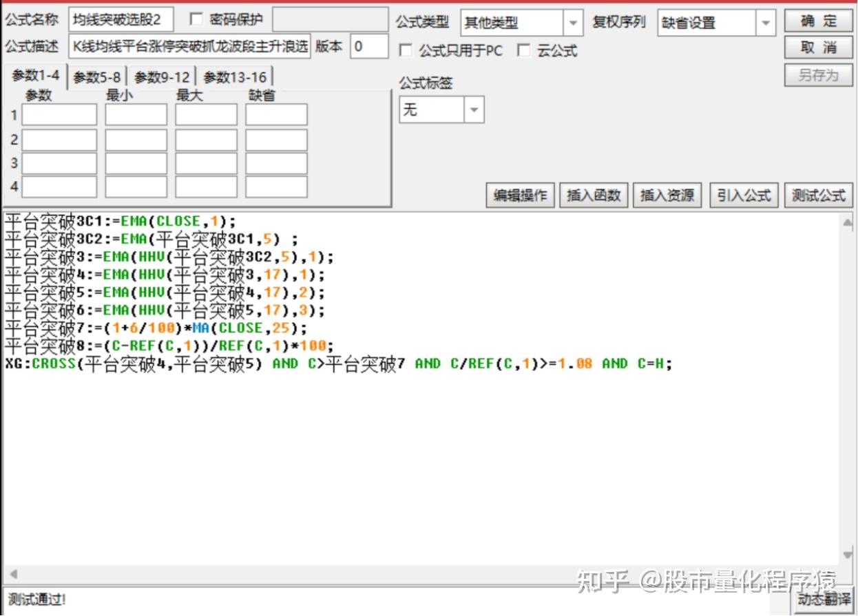This screenshot has height=616, width=858.
Task: Click the 确定 confirm button
Action: point(818,21)
